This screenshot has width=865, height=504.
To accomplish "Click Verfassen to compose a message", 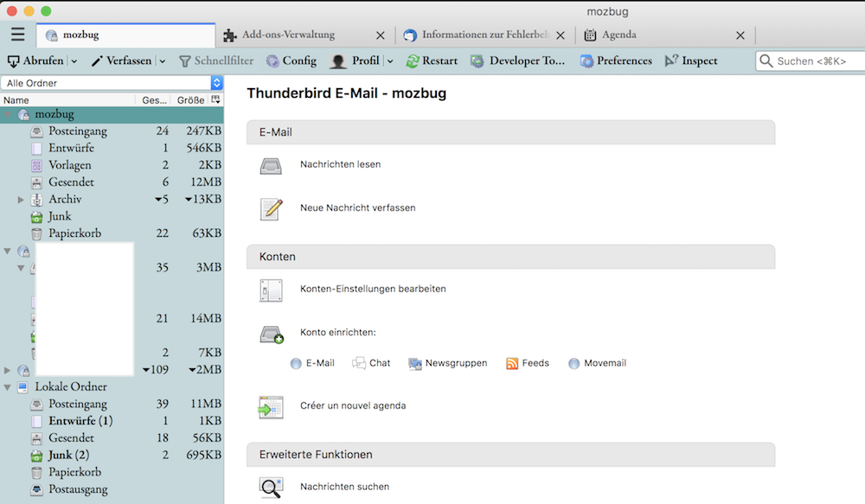I will (121, 61).
